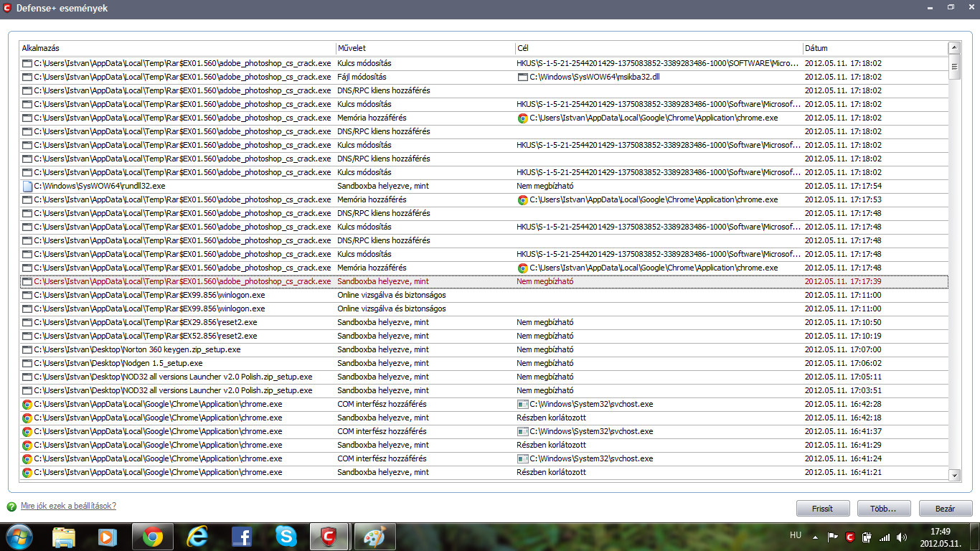Click Chrome app icon in the 16:41:21 row

(x=27, y=472)
